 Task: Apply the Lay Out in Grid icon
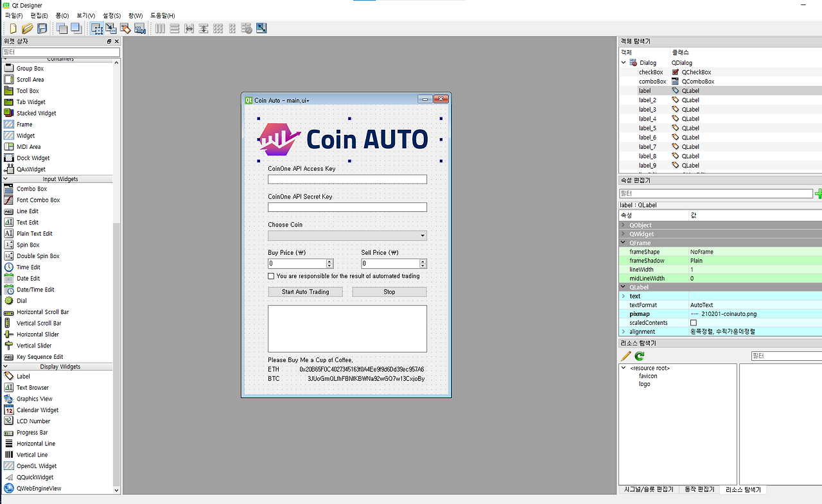tap(218, 28)
